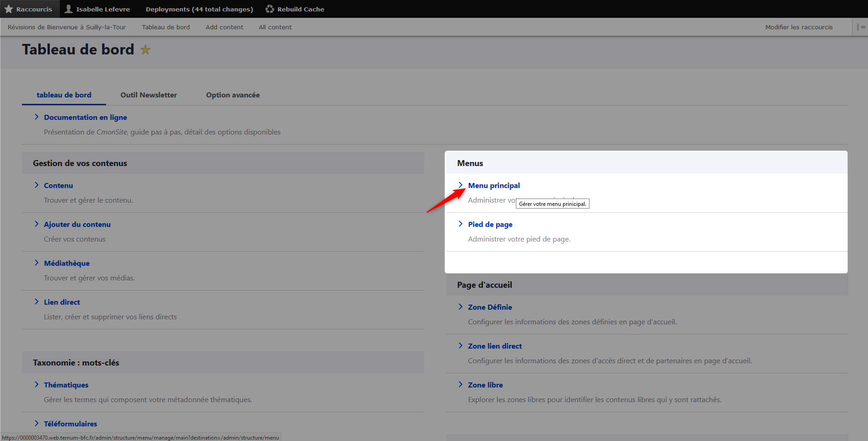868x441 pixels.
Task: Click the arrow next to Thématiques
Action: [37, 385]
